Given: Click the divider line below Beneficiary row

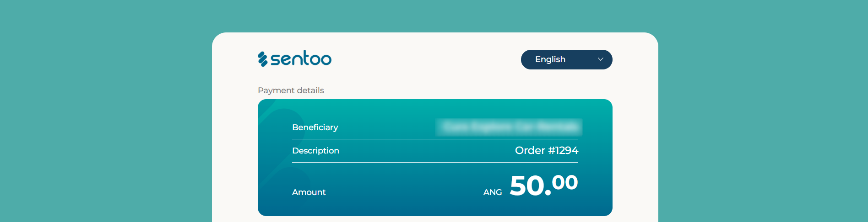Looking at the screenshot, I should coord(435,139).
